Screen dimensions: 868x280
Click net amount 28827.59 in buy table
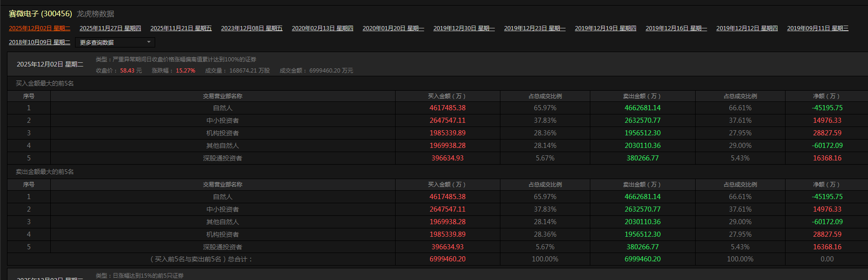(827, 133)
